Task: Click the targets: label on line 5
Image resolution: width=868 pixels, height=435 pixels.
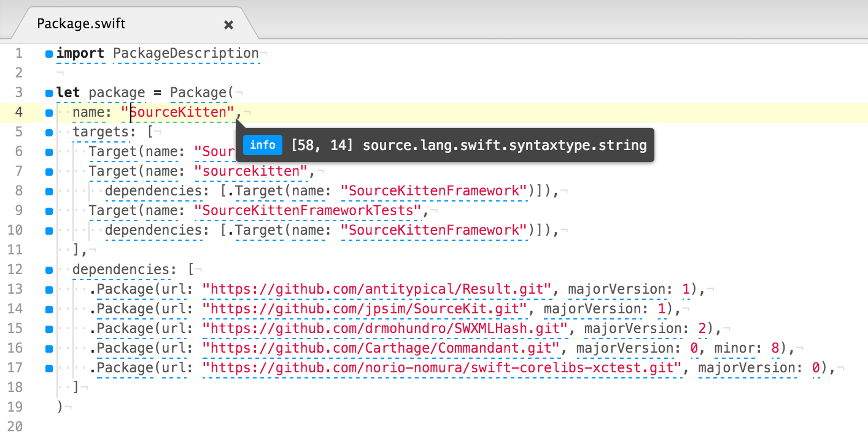Action: (x=105, y=132)
